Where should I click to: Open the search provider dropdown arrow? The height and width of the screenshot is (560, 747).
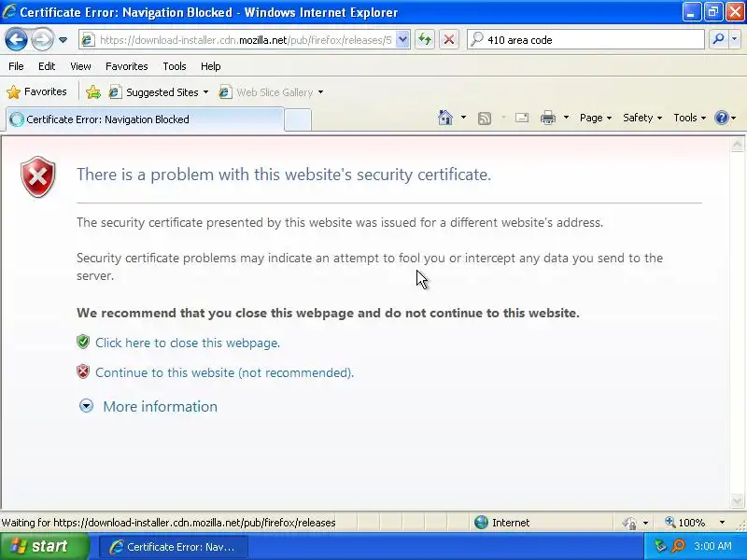735,40
